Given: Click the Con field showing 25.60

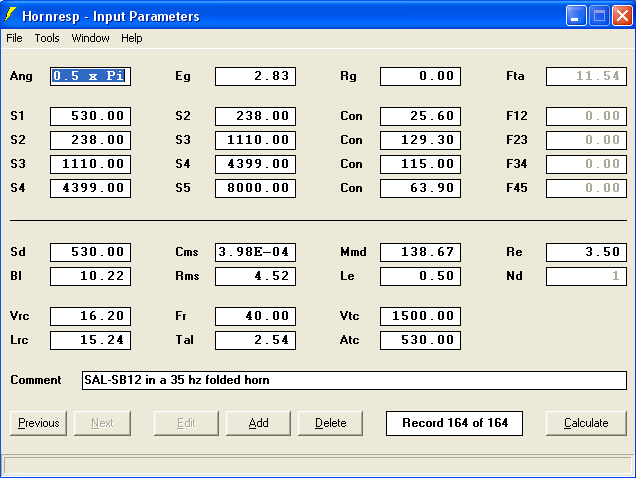Looking at the screenshot, I should (x=421, y=116).
